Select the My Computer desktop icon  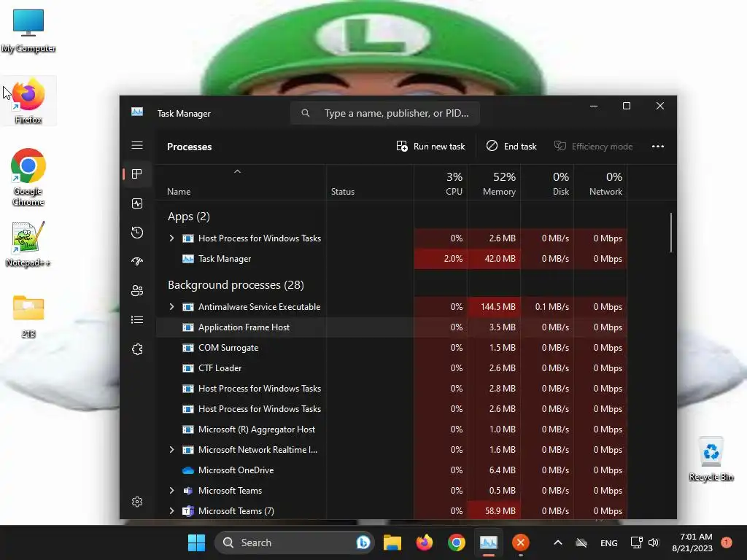click(28, 31)
